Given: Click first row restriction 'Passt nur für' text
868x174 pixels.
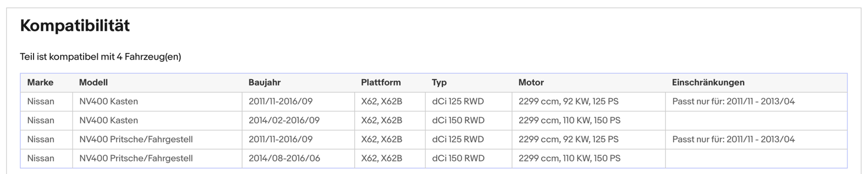Looking at the screenshot, I should pos(733,101).
